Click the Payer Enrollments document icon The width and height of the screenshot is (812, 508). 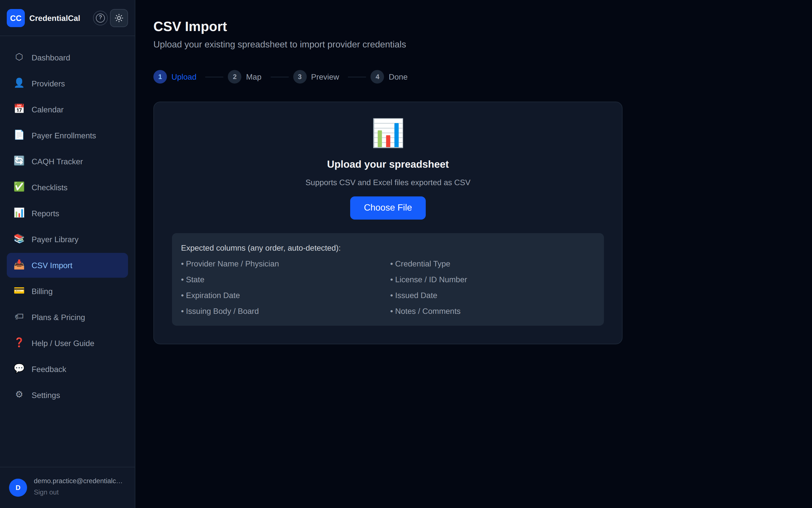(19, 135)
